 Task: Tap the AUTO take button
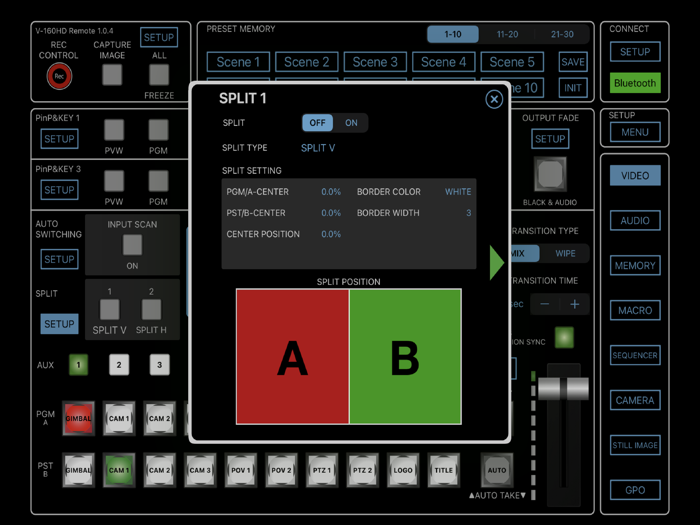tap(497, 470)
